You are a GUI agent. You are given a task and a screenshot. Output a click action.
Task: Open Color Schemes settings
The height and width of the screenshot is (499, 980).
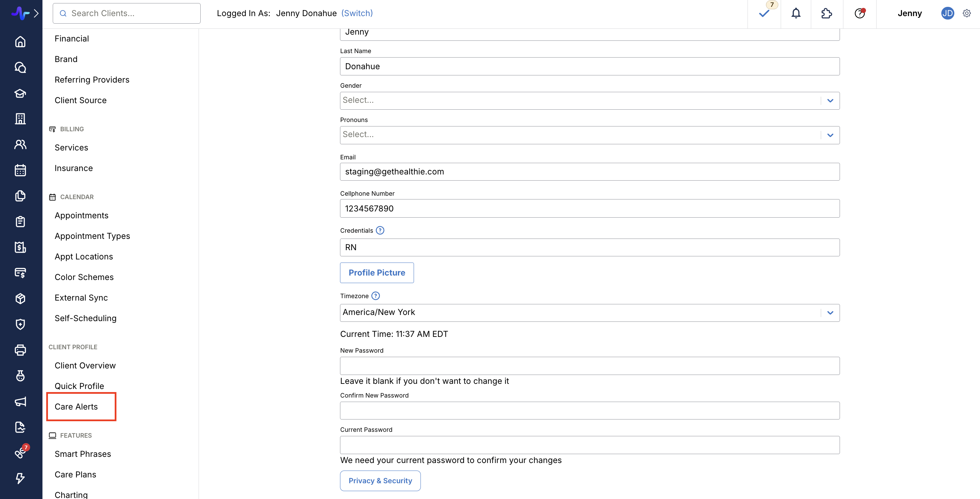pos(84,277)
